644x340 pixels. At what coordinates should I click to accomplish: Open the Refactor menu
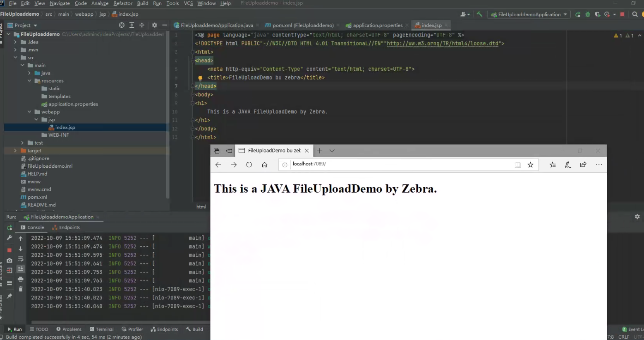pyautogui.click(x=123, y=3)
